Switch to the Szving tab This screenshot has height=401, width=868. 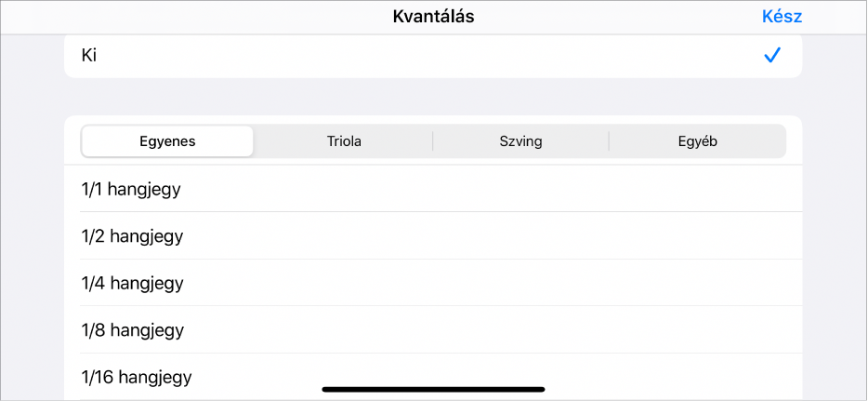click(520, 141)
